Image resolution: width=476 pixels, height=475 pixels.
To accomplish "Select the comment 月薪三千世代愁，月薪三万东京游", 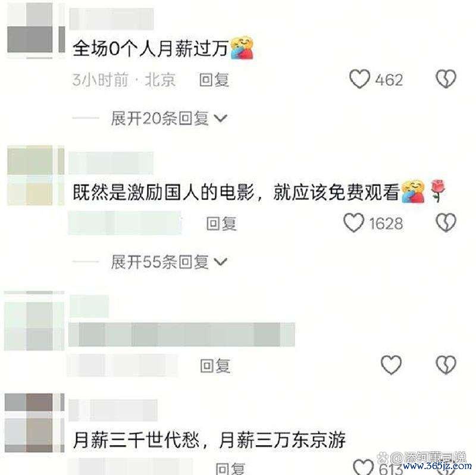I will tap(209, 440).
